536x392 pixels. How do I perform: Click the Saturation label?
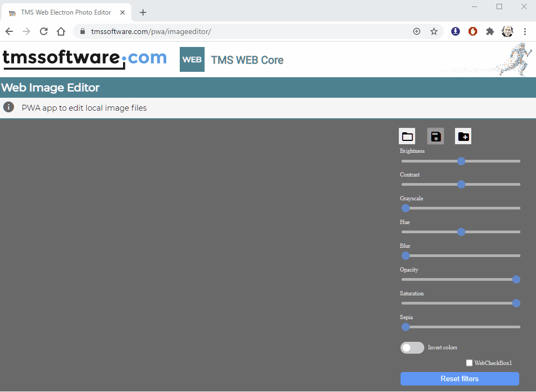tap(412, 294)
